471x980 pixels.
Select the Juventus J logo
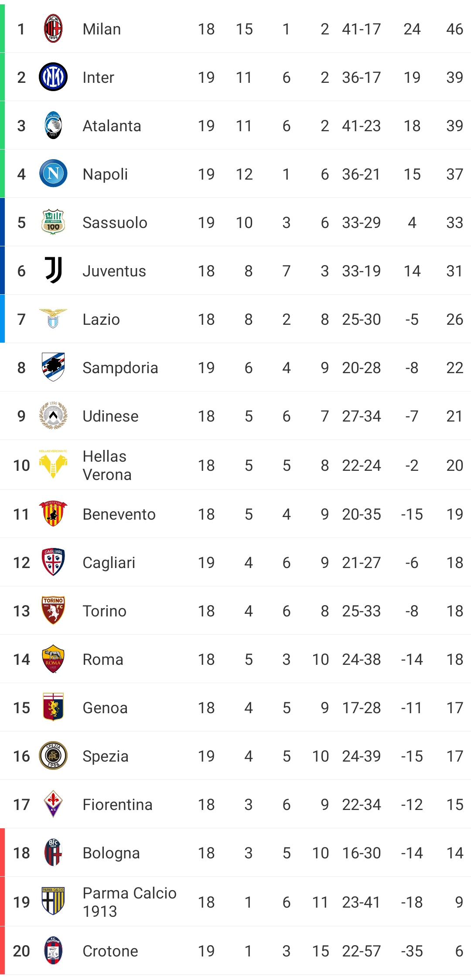tap(53, 270)
